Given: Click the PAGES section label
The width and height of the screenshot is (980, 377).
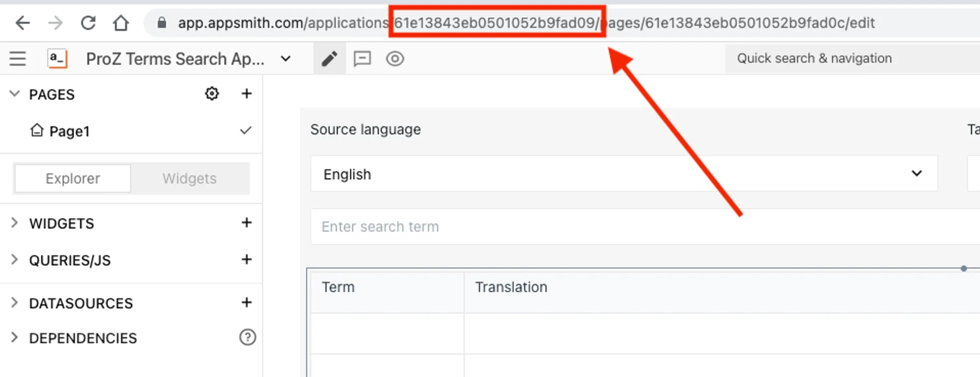Looking at the screenshot, I should coord(52,95).
